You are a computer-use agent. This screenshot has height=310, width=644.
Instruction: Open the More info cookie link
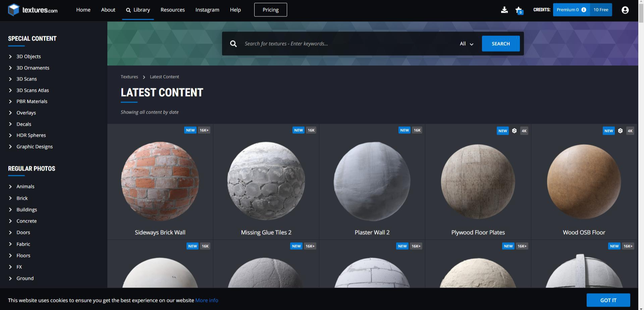pyautogui.click(x=207, y=300)
